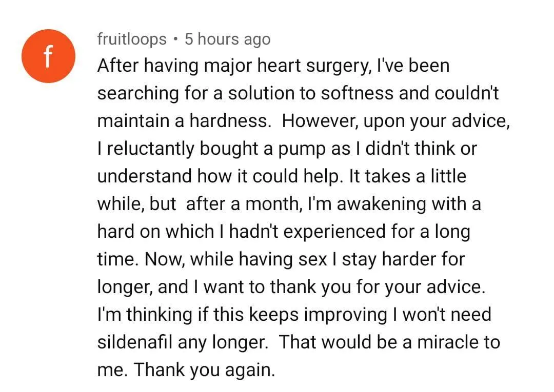Click the word "understand" in the comment
Viewport: 554px width, 392px height.
pyautogui.click(x=145, y=176)
